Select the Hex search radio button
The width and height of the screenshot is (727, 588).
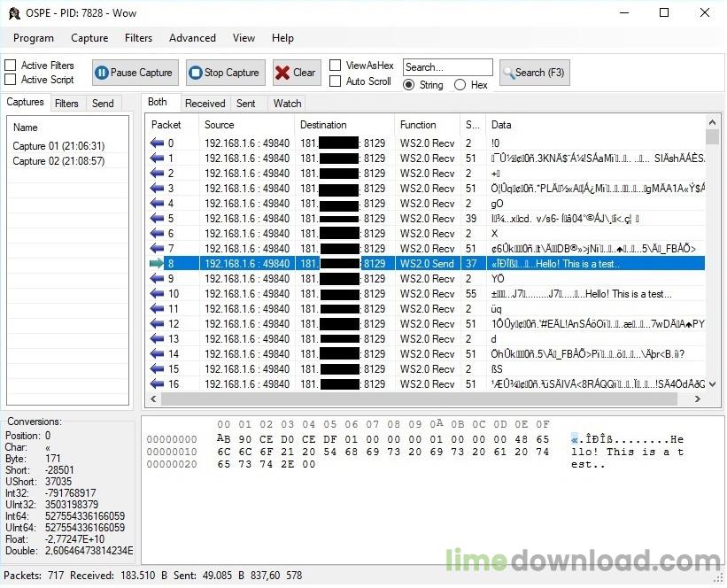click(460, 85)
